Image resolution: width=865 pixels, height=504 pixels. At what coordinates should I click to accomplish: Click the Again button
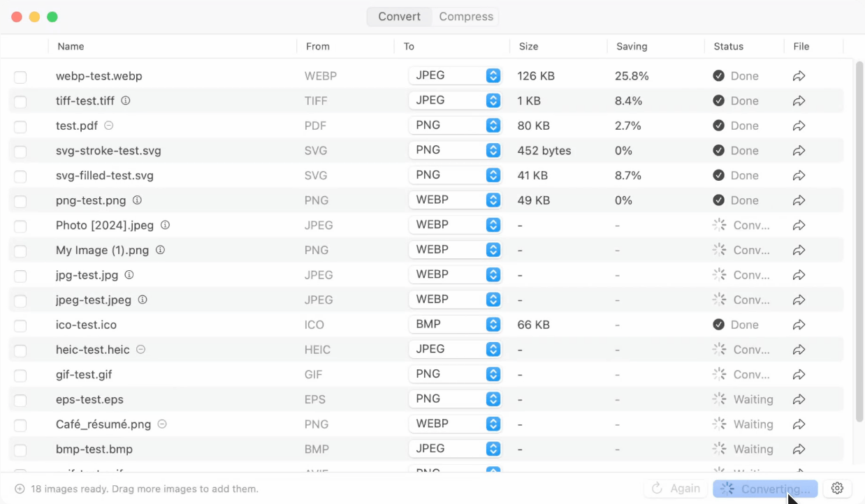tap(676, 489)
